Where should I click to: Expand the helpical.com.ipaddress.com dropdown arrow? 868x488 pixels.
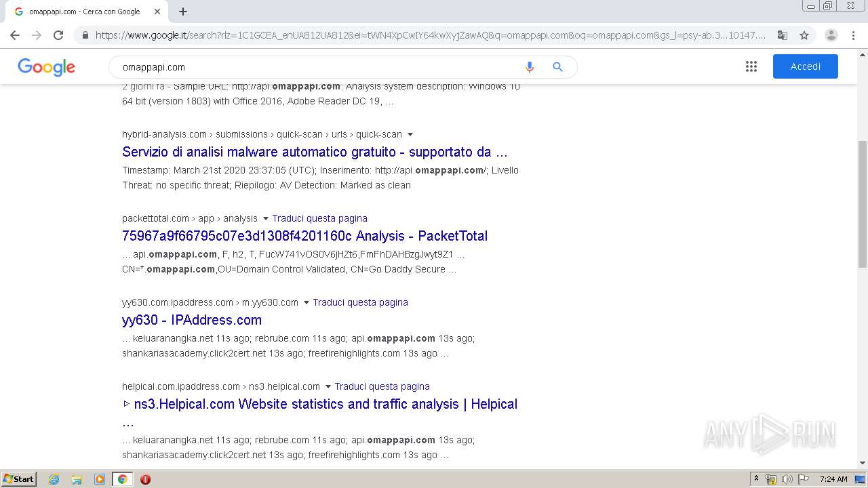click(x=328, y=387)
